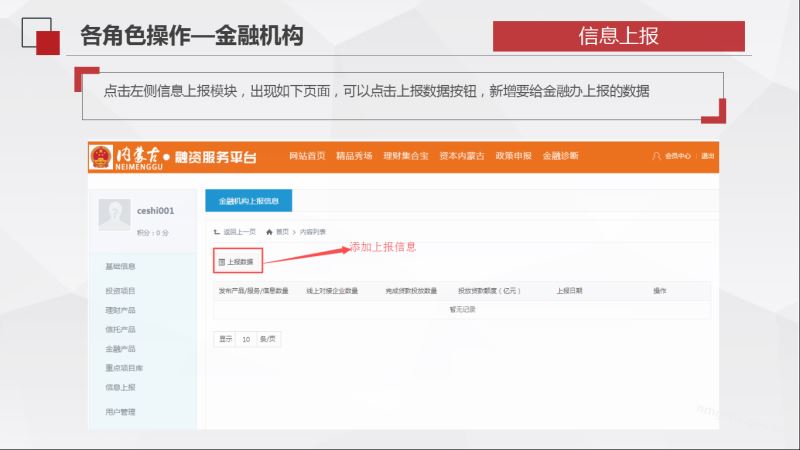Open the 金融诊断 nav item
800x450 pixels.
pyautogui.click(x=560, y=156)
